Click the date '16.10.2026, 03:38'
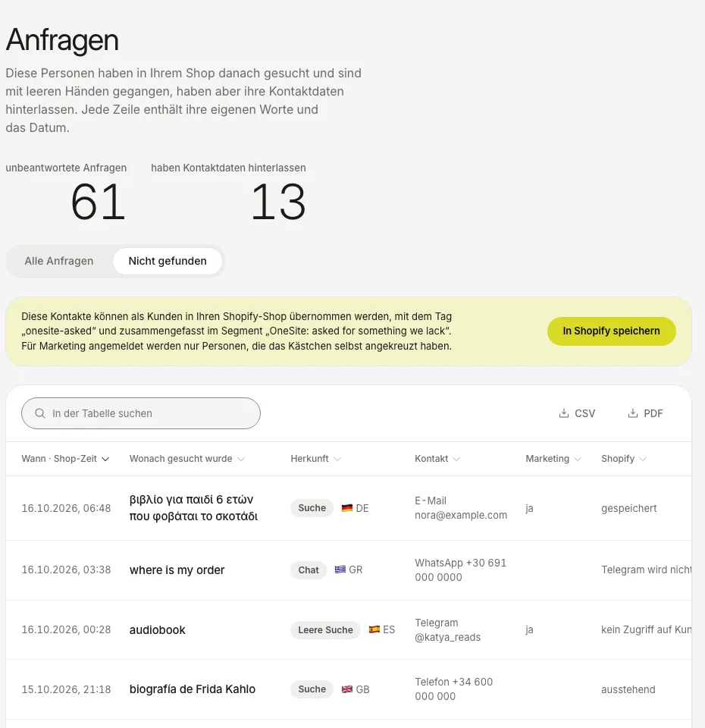 point(67,570)
